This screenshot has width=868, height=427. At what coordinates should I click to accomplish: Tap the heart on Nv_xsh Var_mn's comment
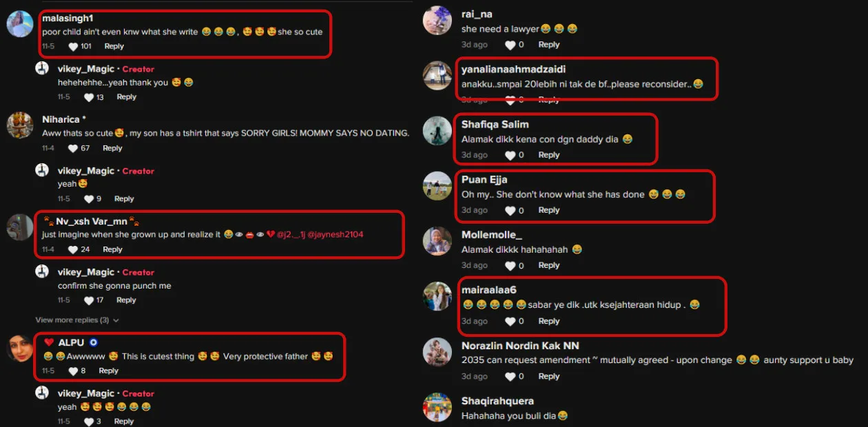click(73, 249)
